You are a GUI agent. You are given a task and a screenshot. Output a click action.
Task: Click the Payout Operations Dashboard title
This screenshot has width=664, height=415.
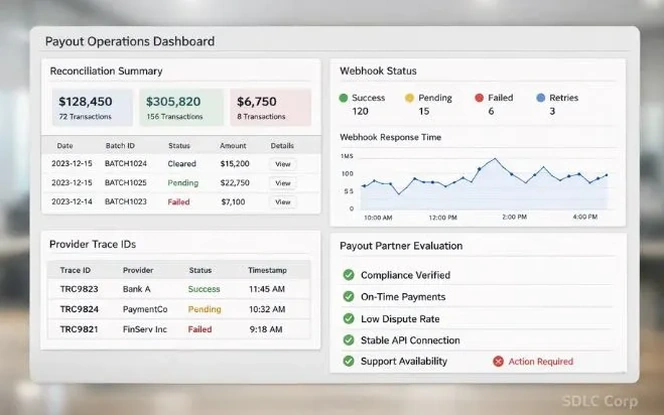point(130,42)
